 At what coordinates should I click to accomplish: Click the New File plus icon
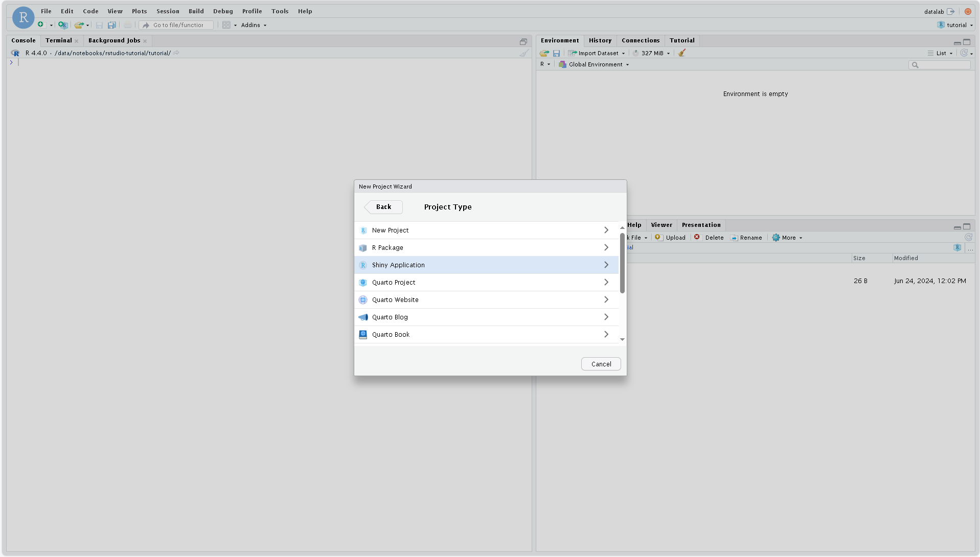(41, 25)
